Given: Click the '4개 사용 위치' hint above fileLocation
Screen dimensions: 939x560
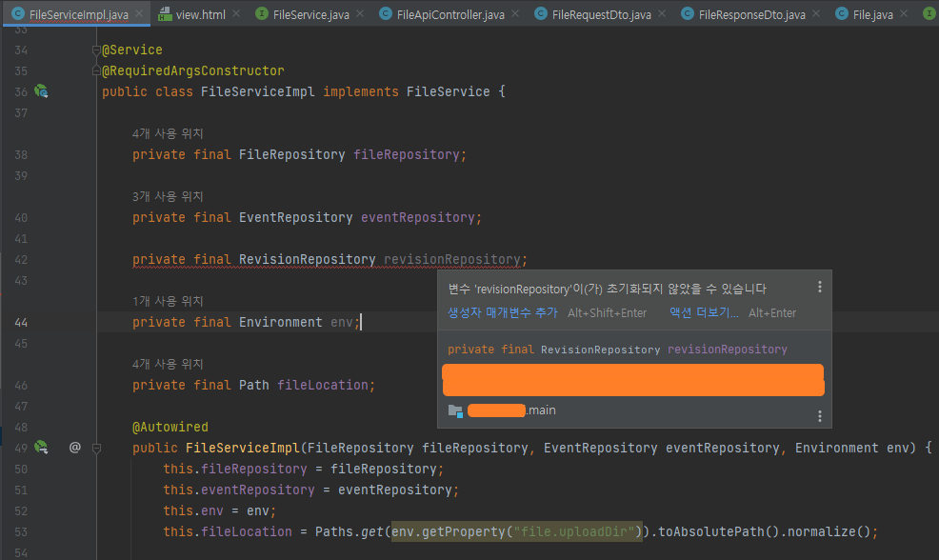Looking at the screenshot, I should coord(168,364).
